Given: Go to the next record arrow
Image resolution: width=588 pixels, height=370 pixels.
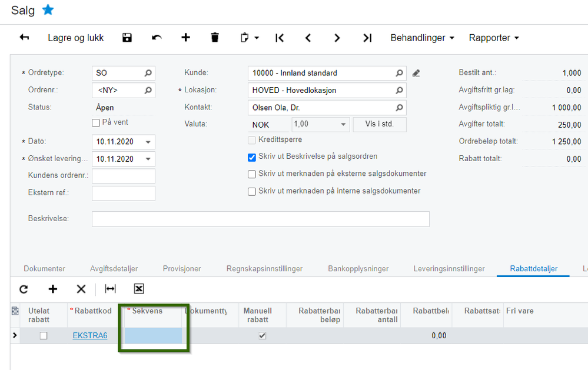Looking at the screenshot, I should click(337, 38).
